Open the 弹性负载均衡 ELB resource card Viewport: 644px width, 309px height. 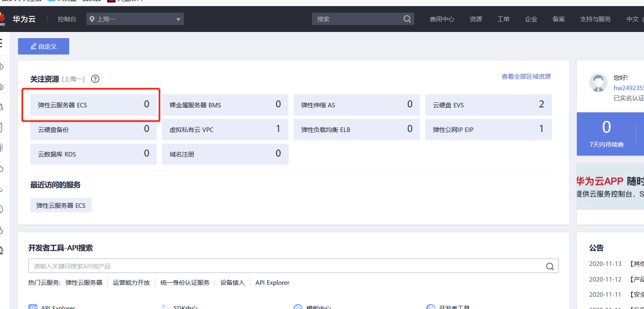pos(357,130)
